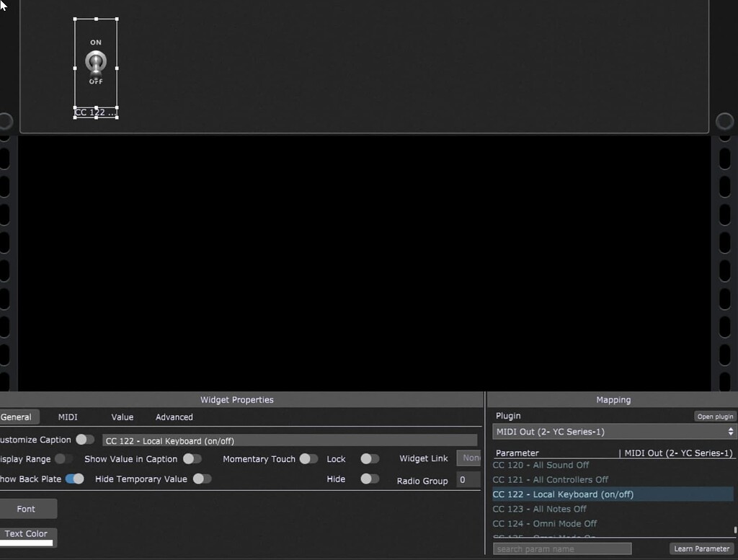The height and width of the screenshot is (560, 738).
Task: Toggle the Hide switch
Action: point(370,479)
